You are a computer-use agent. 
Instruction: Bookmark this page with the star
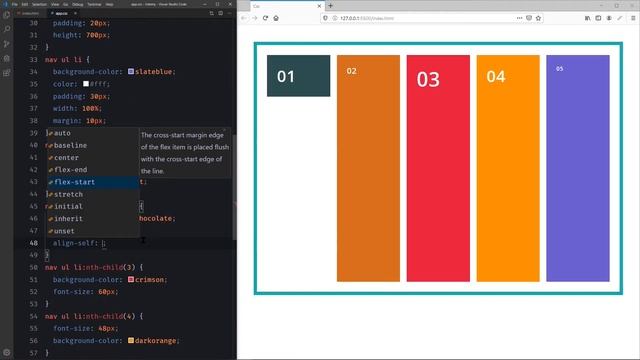click(538, 18)
